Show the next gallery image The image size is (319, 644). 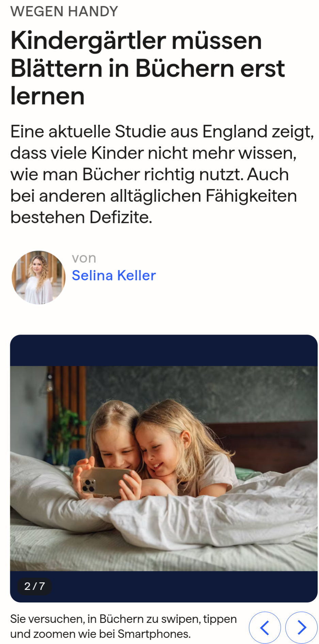tap(301, 627)
